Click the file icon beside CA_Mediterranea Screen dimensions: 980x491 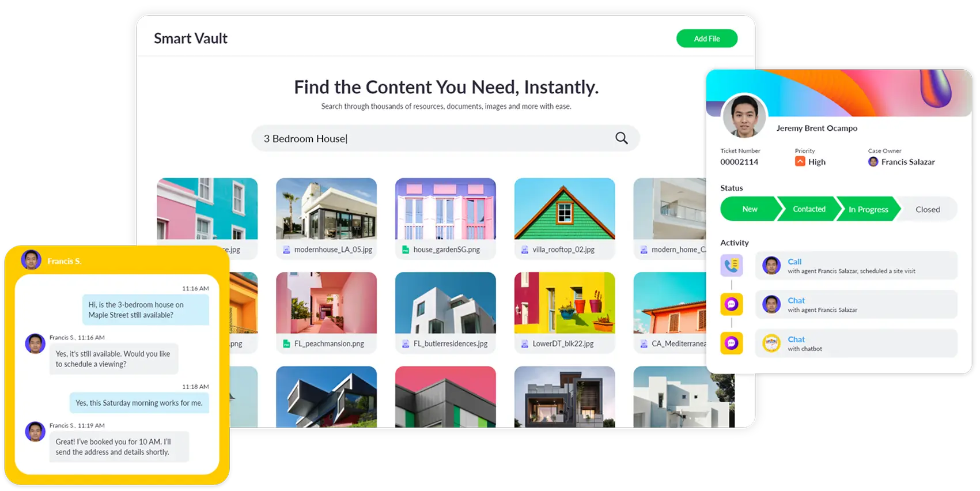click(644, 343)
